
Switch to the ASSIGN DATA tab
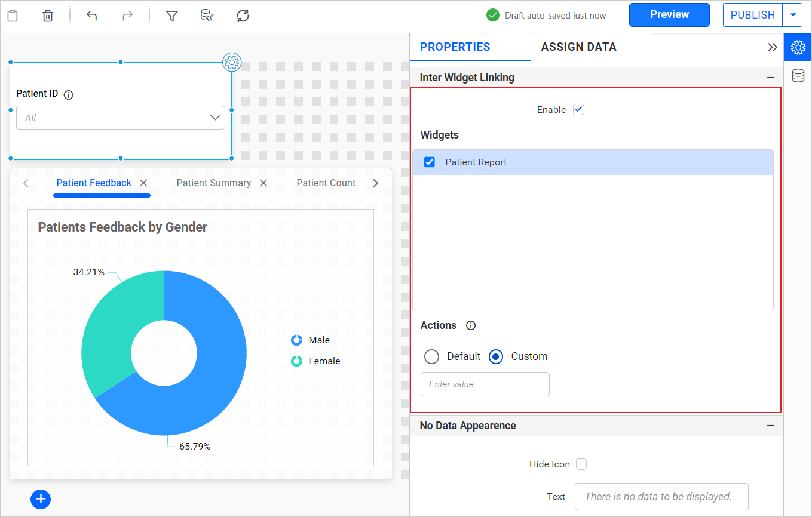coord(578,47)
